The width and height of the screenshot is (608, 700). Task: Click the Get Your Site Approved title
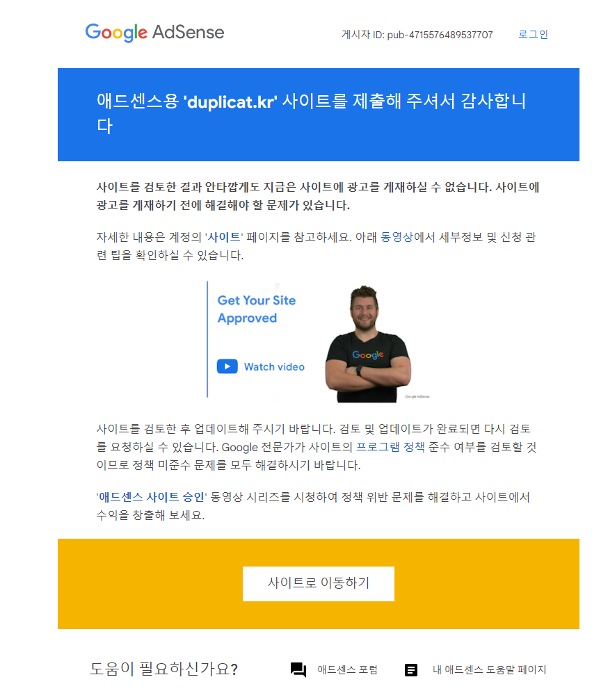point(257,309)
